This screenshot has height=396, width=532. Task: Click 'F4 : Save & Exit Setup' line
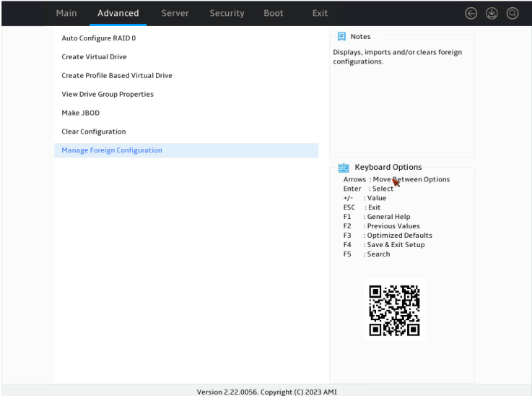(x=384, y=245)
